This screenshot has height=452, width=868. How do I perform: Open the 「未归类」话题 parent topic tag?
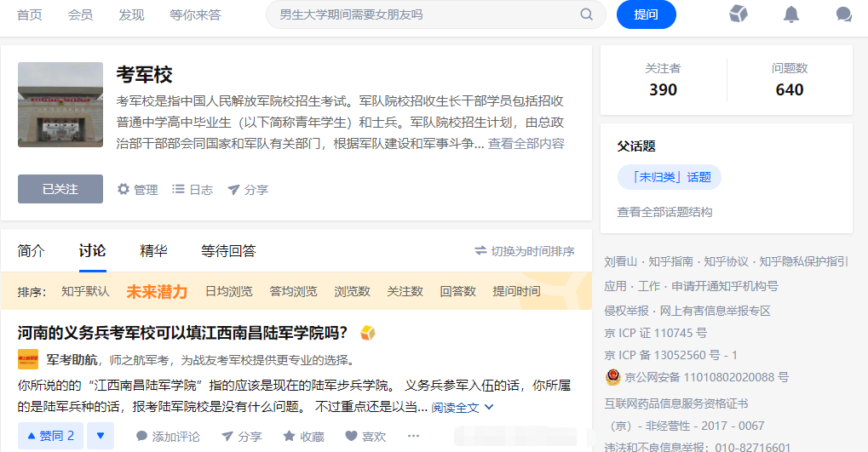click(x=670, y=177)
